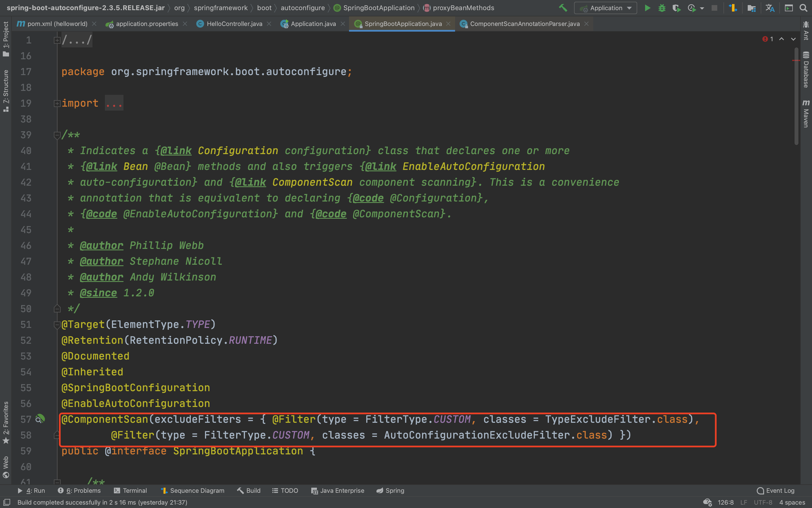Open the Java Enterprise tool window

[x=337, y=491]
